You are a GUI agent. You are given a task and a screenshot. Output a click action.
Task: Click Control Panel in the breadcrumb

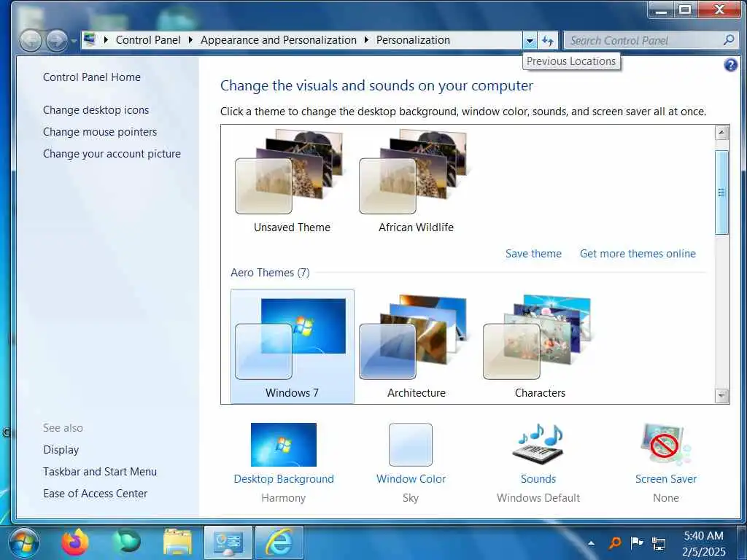pos(148,40)
